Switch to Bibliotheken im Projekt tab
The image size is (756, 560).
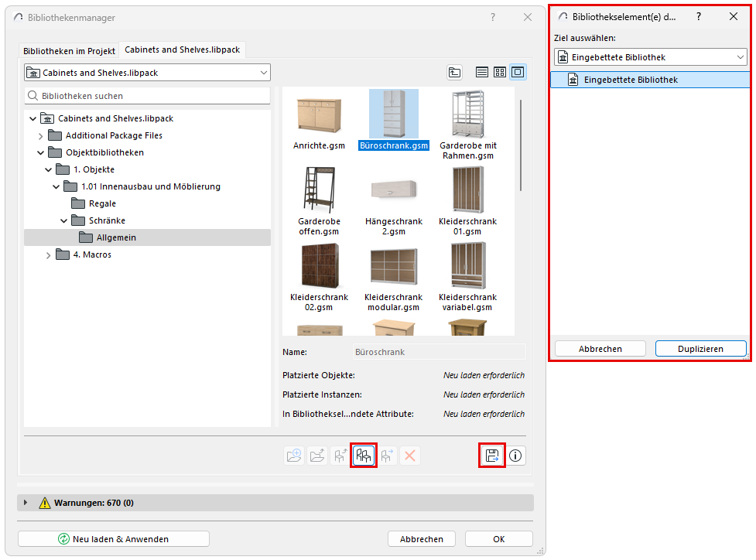coord(69,50)
